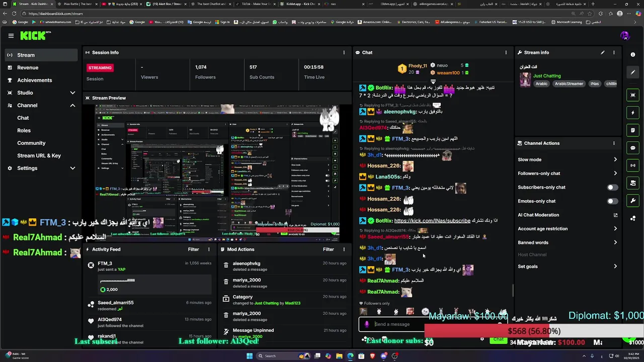The image size is (644, 362).
Task: Click the Message Unpinned mod action icon
Action: click(x=226, y=332)
